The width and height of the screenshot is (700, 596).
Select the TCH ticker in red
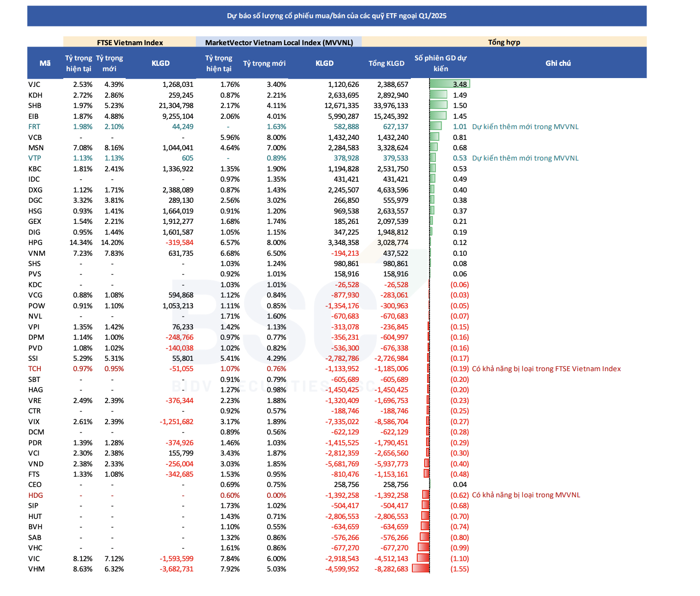coord(35,369)
